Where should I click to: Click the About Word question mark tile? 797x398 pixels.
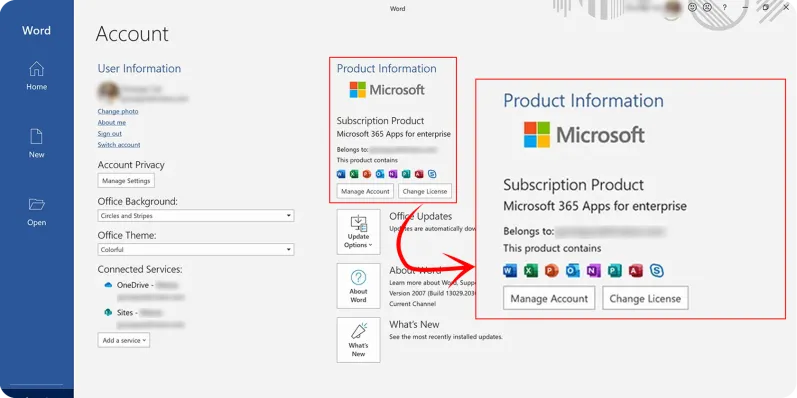pyautogui.click(x=358, y=286)
